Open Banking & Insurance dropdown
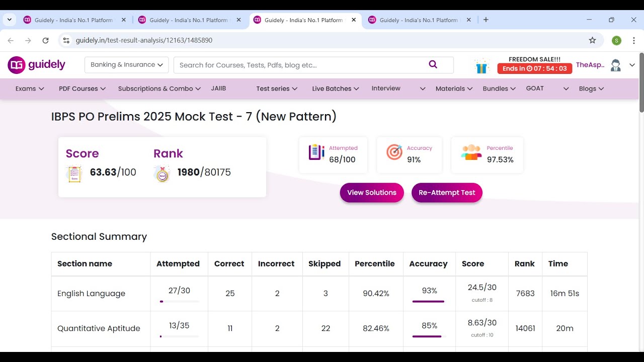Screen dimensions: 644x362 point(127,65)
